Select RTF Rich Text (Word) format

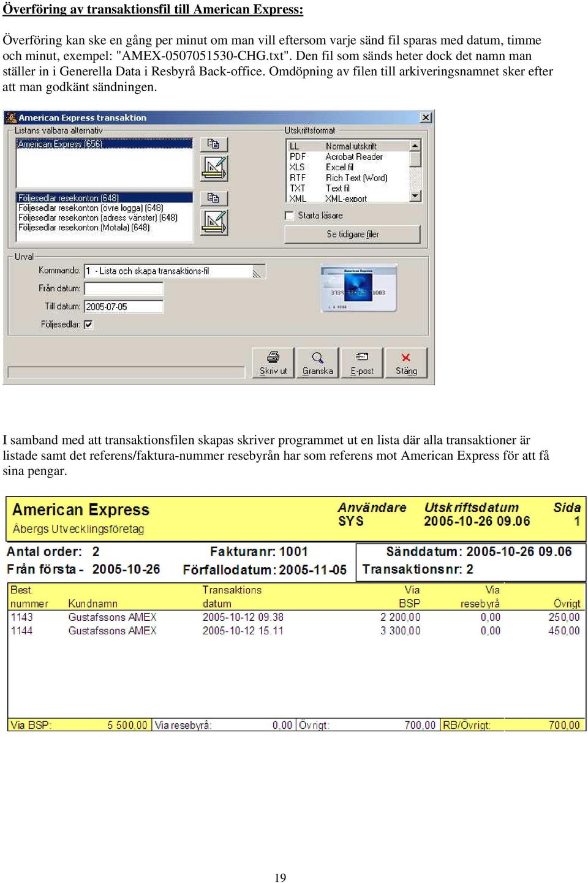347,178
